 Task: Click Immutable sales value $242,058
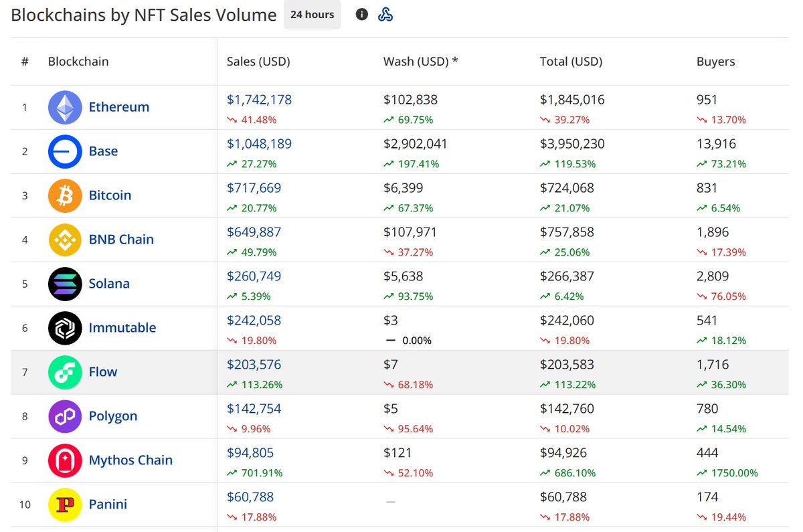(x=254, y=321)
